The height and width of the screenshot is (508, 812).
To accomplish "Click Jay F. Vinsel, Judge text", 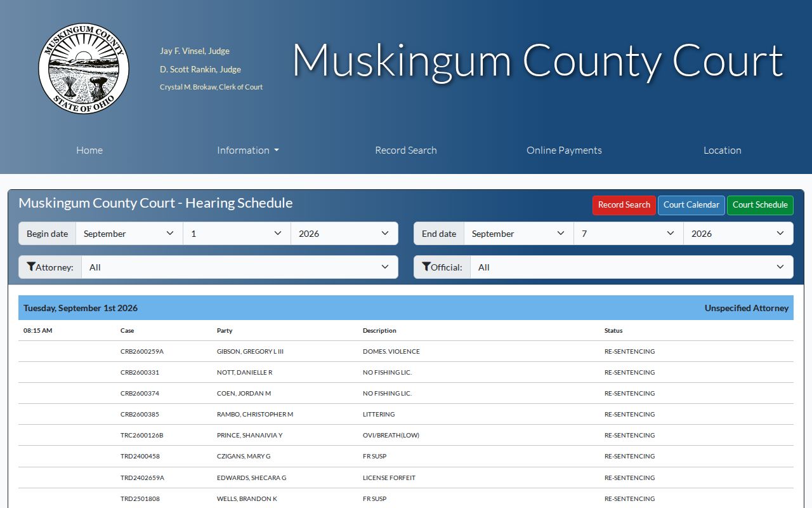I will pos(195,51).
